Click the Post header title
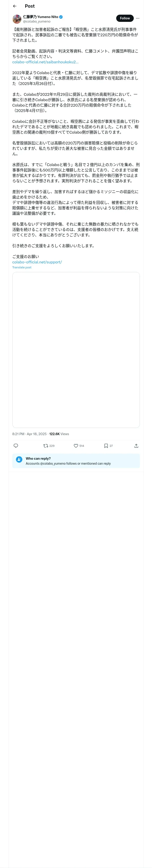Screen dimensions: 152x868 click(x=30, y=6)
